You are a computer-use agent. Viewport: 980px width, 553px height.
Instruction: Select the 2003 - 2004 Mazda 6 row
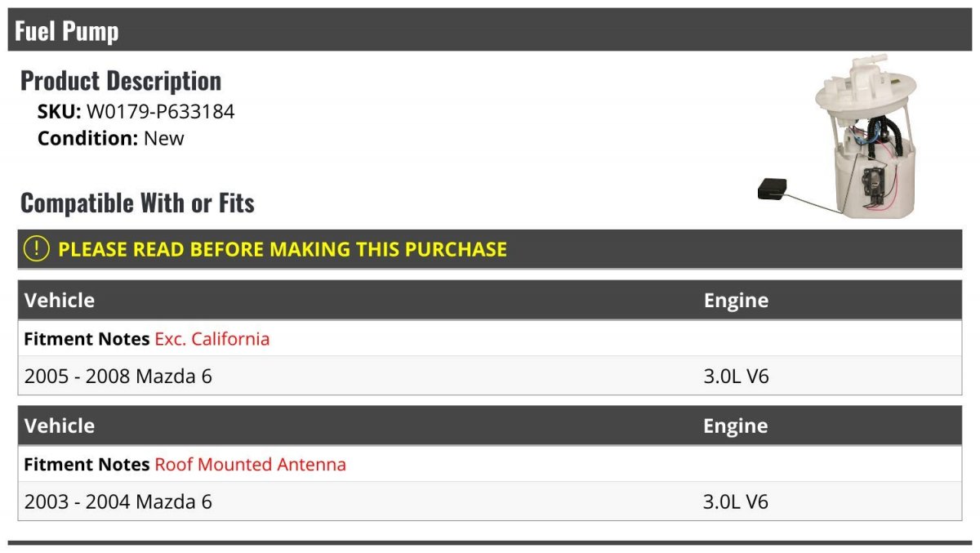pyautogui.click(x=490, y=502)
